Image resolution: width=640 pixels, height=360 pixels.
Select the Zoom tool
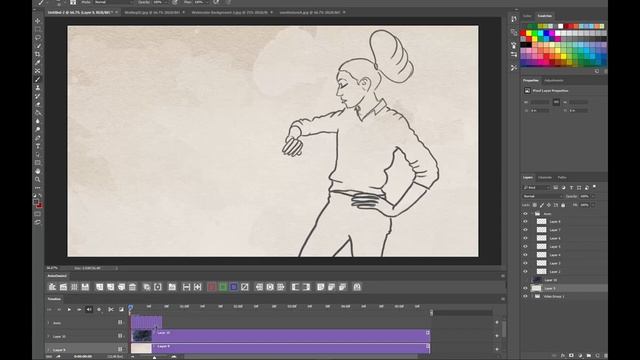coord(38,180)
